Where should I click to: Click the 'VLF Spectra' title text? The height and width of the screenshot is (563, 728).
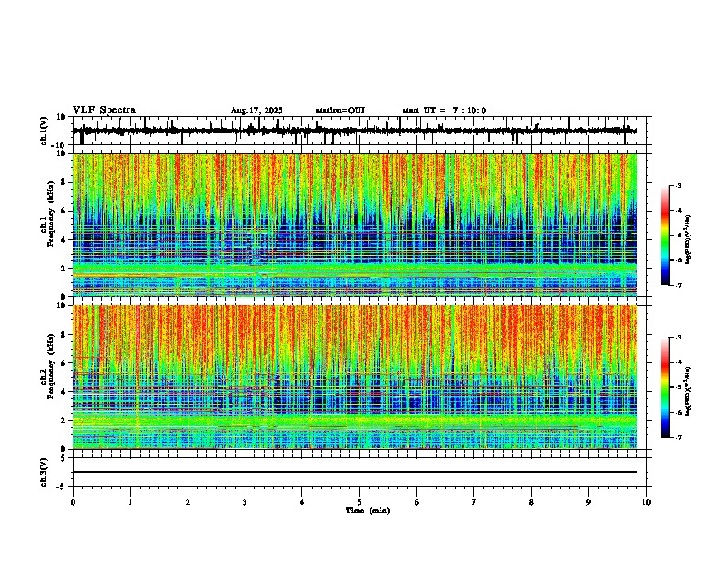coord(104,110)
